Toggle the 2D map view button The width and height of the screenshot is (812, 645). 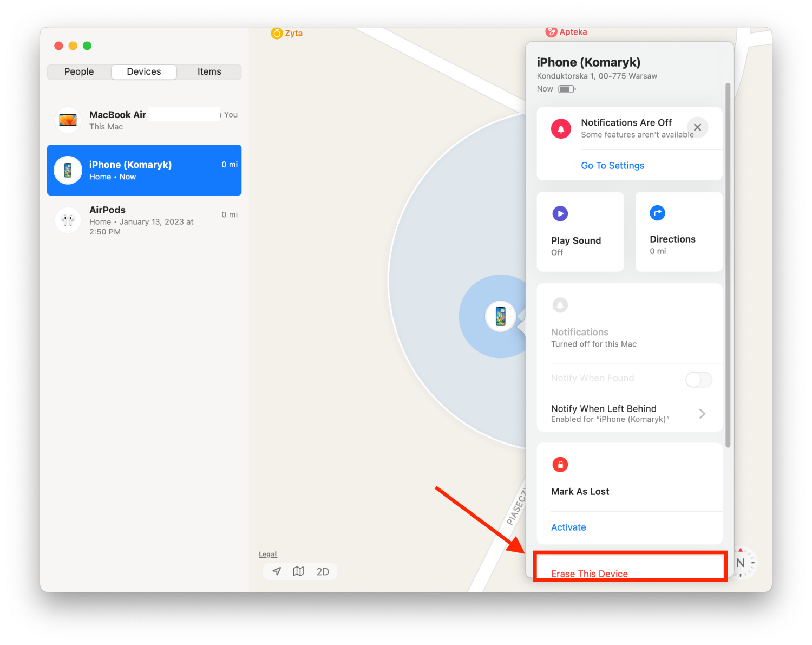click(x=323, y=572)
